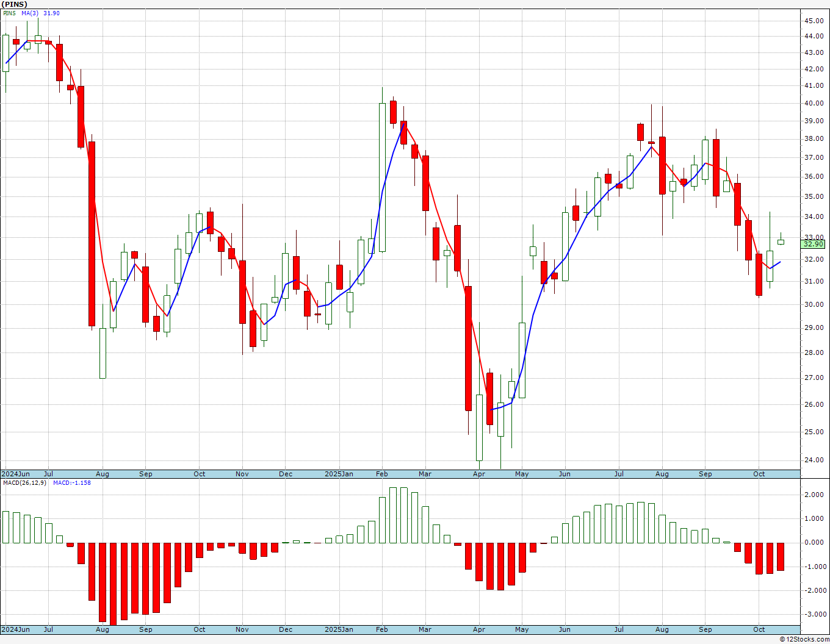The height and width of the screenshot is (644, 830).
Task: Select the -1.000 MACD axis label
Action: tap(814, 567)
